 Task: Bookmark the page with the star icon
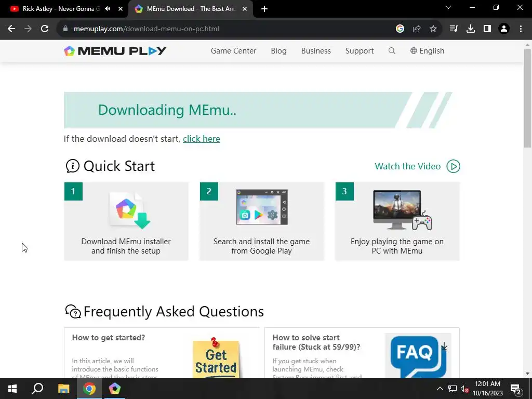[x=433, y=29]
